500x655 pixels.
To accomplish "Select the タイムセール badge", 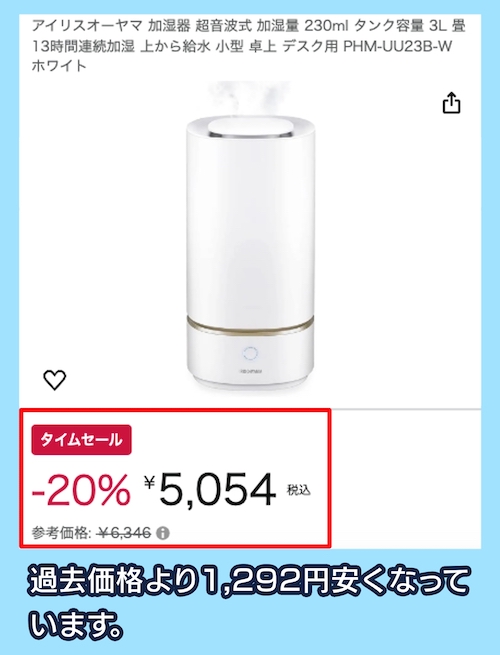I will (x=81, y=440).
